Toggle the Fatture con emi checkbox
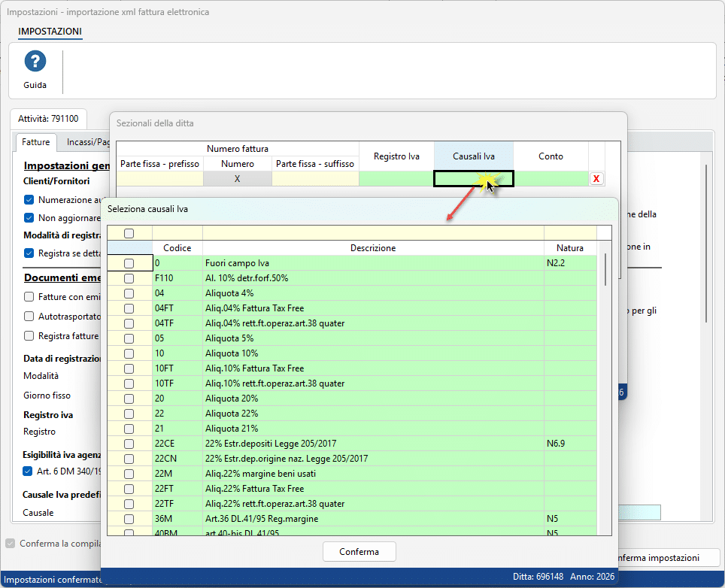 (29, 297)
